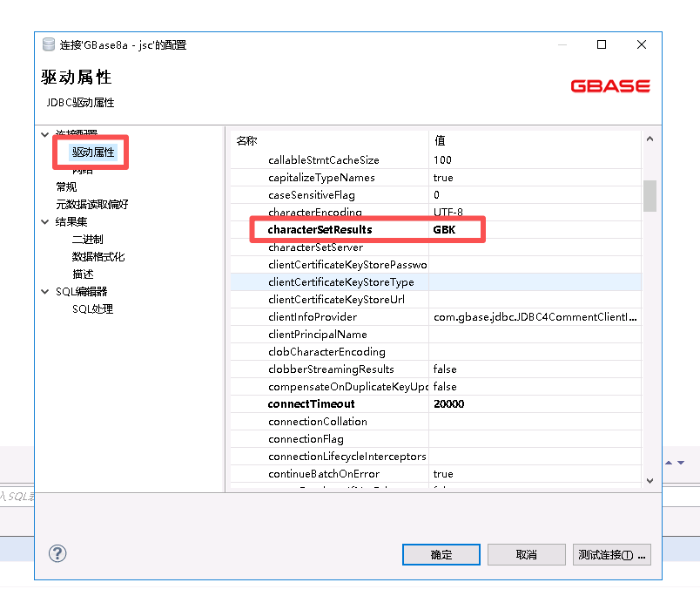Select the connectionLifecycleInterceptors property
Viewport: 700px width, 596px height.
pyautogui.click(x=347, y=457)
